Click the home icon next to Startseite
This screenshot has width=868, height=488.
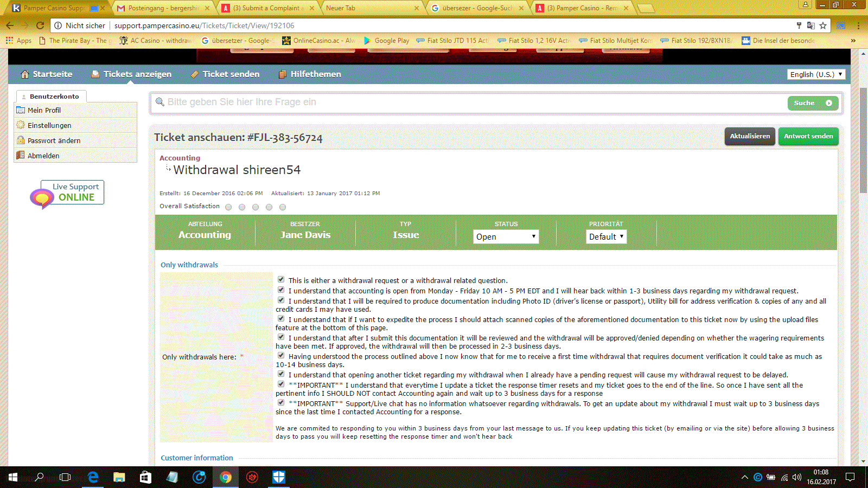(x=24, y=74)
